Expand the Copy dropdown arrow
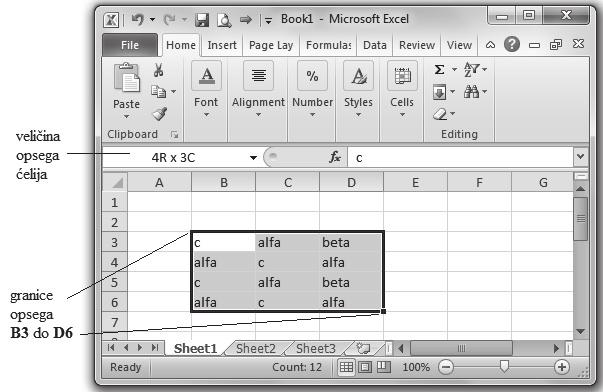603x392 pixels. (x=173, y=92)
